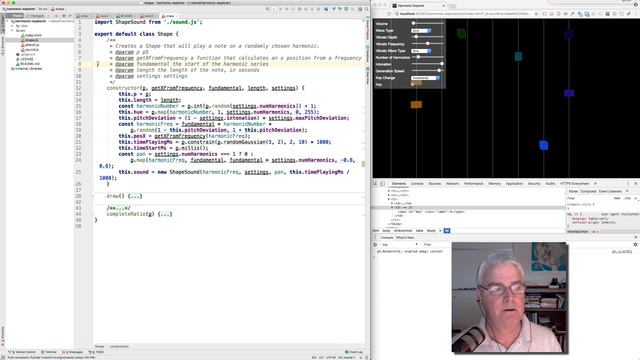The height and width of the screenshot is (360, 640).
Task: Toggle DevTools device toolbar icon
Action: click(x=382, y=184)
